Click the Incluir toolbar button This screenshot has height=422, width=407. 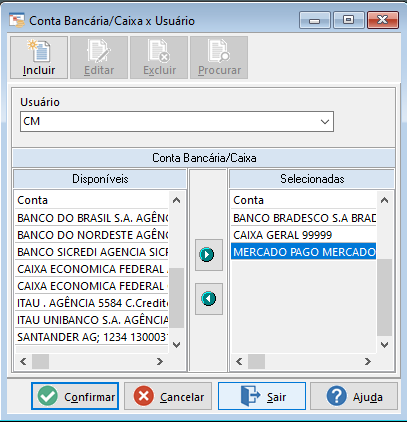click(x=39, y=58)
